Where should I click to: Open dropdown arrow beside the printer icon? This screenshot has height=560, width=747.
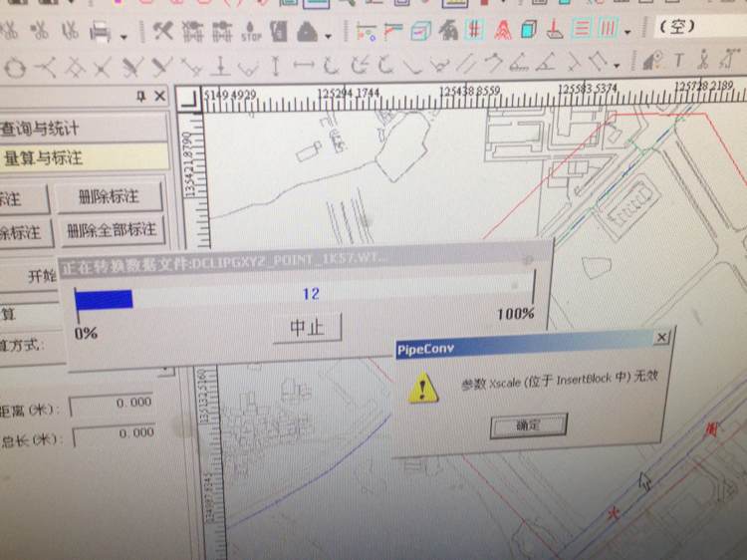coord(124,37)
